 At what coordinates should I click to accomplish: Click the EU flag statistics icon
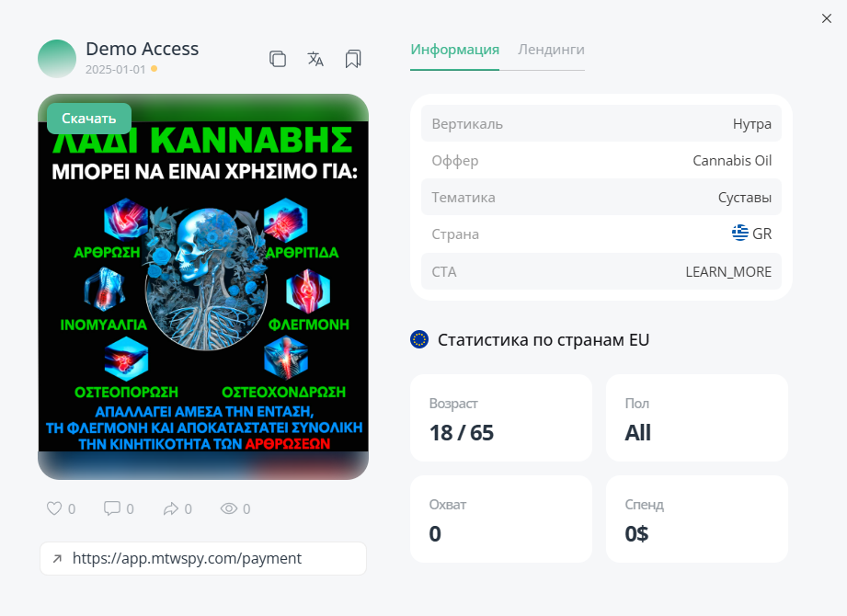pyautogui.click(x=419, y=340)
